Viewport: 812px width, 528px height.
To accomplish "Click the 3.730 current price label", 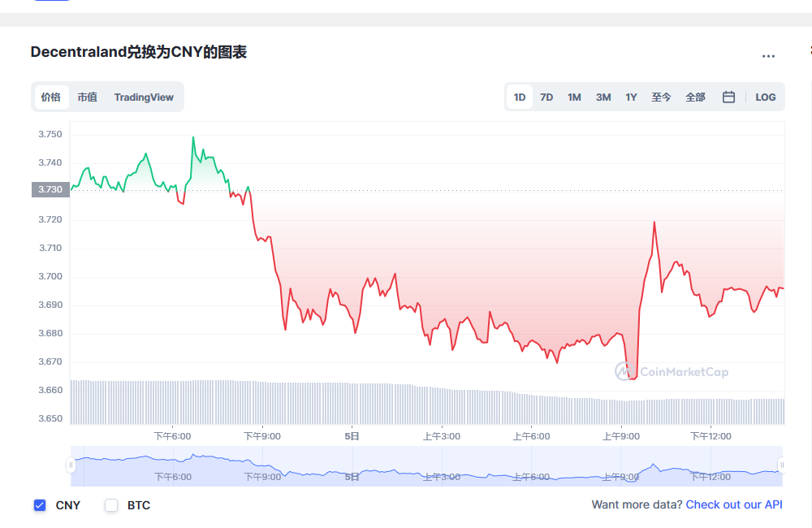I will (x=50, y=189).
